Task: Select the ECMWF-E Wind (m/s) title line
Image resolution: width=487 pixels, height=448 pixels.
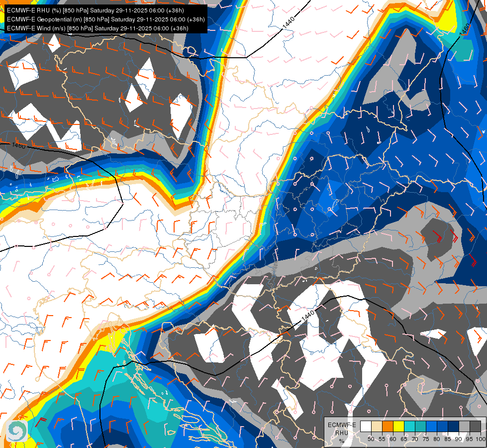Action: (97, 28)
